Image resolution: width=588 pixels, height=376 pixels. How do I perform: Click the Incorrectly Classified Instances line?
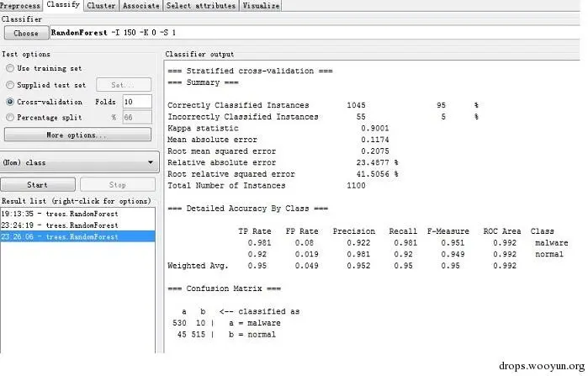[x=323, y=117]
